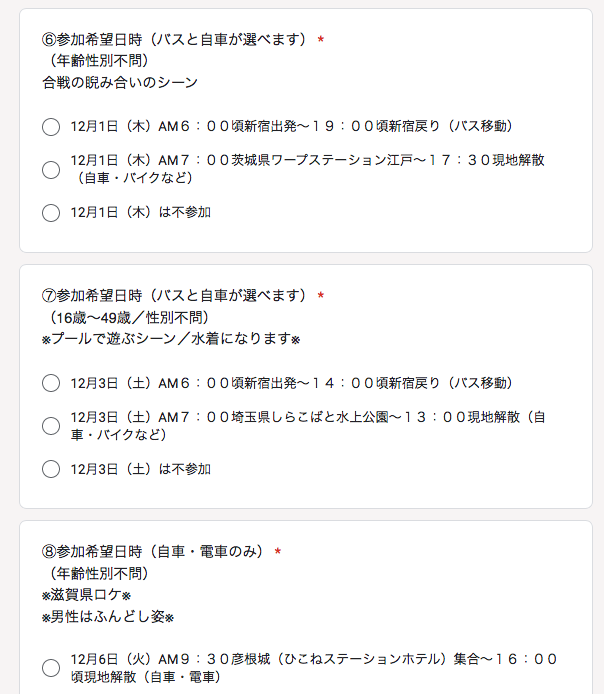Select the 12月1日（木）は不参加 radio button
604x694 pixels.
(51, 212)
